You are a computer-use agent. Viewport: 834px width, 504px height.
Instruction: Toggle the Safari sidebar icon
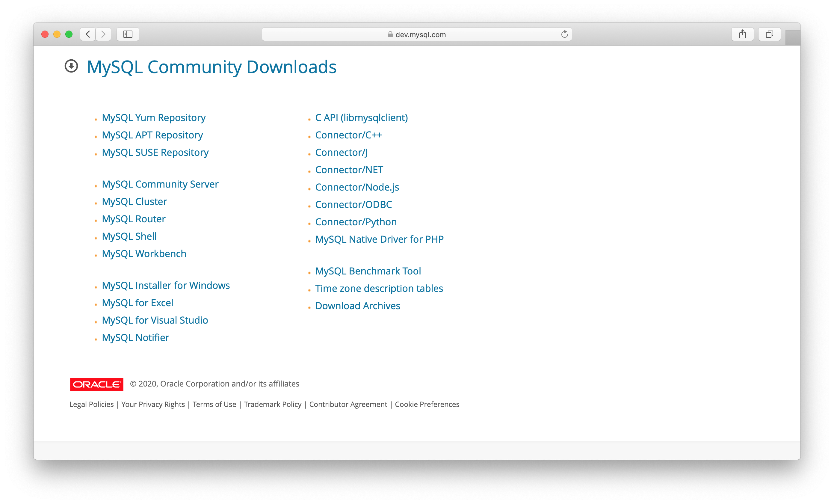tap(128, 34)
